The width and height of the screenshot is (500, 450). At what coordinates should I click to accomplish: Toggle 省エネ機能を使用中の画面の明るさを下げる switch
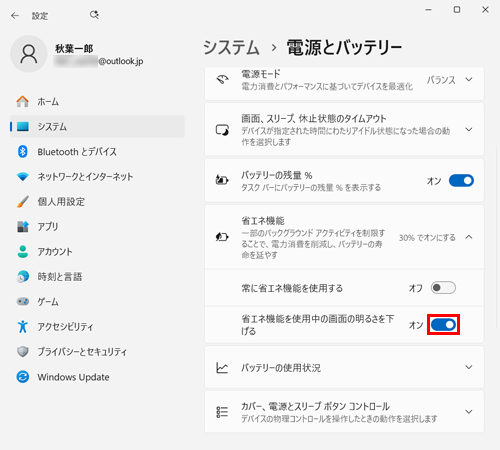[443, 325]
